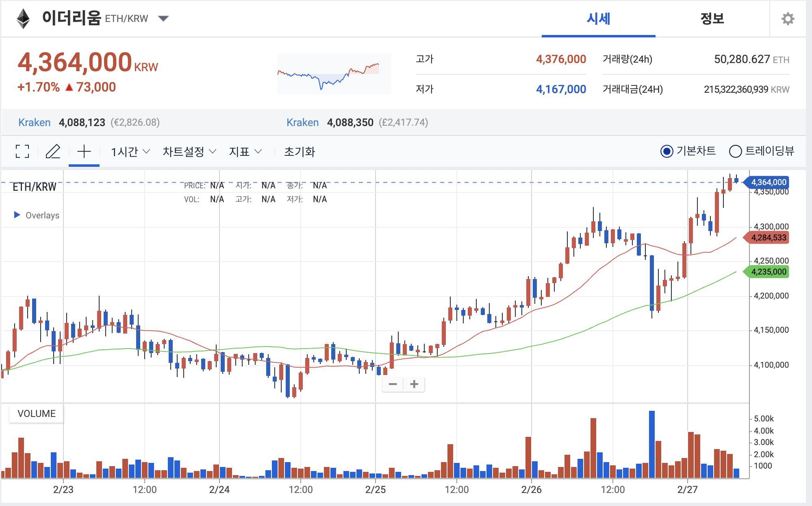
Task: Enter fullscreen chart mode
Action: [x=22, y=151]
